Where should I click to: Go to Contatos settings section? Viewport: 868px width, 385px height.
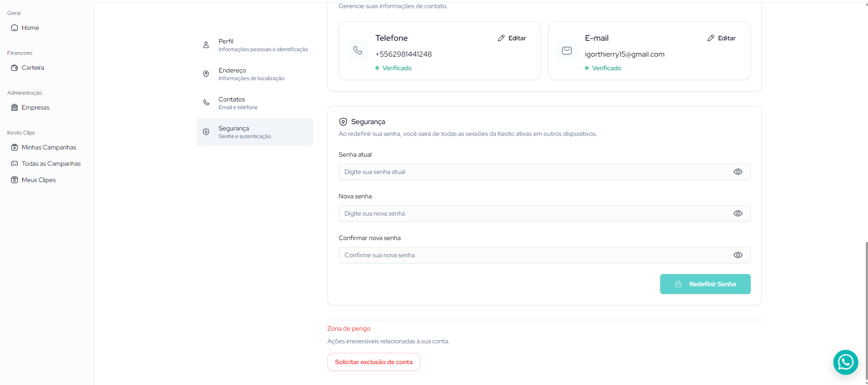pos(254,103)
